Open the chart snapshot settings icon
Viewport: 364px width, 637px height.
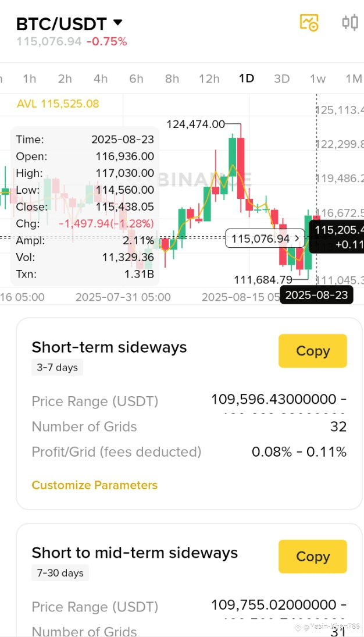coord(309,23)
